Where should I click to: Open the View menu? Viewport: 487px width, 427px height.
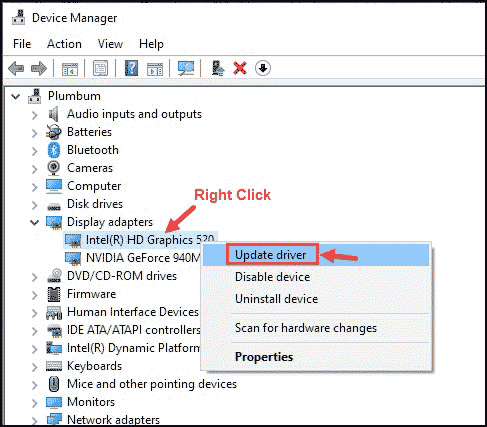[110, 44]
